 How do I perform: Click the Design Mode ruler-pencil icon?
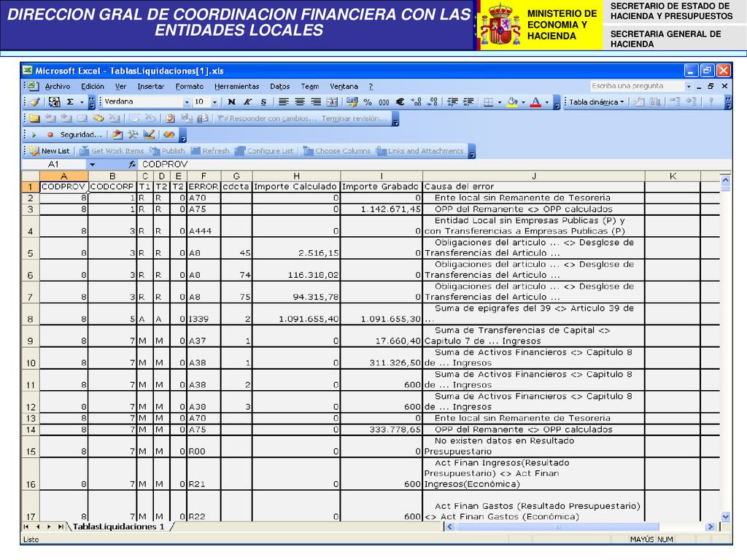[149, 135]
